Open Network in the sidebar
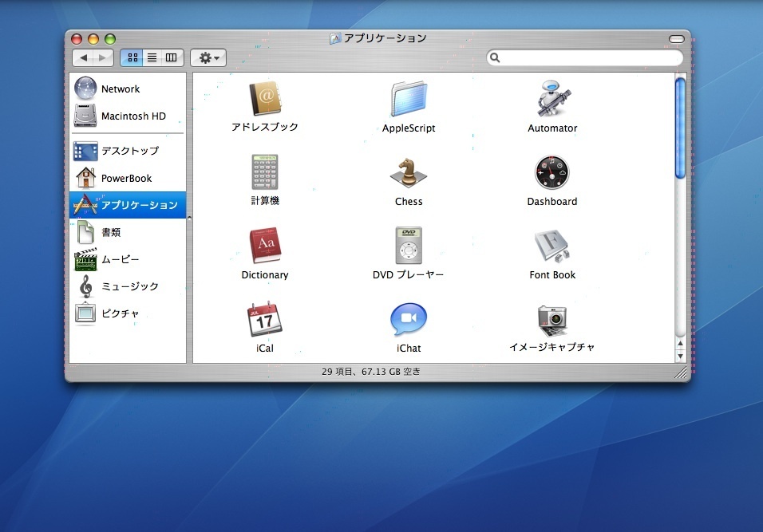Image resolution: width=763 pixels, height=532 pixels. coord(128,89)
